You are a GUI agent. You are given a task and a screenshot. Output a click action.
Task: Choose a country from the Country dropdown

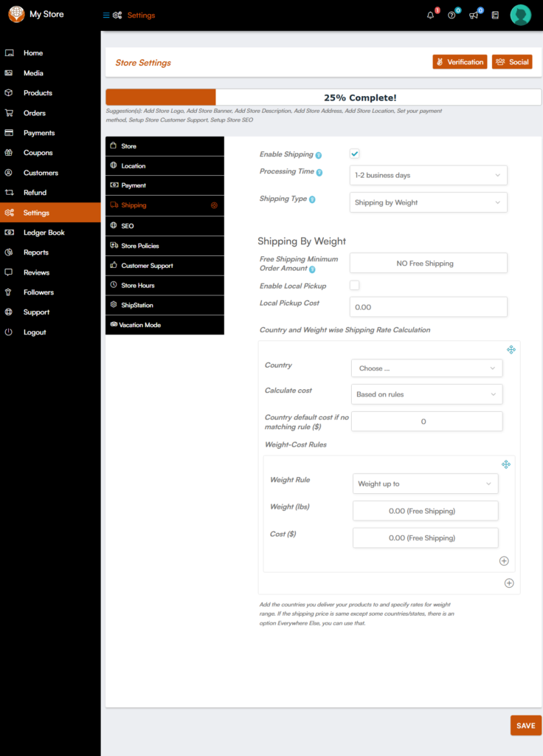pyautogui.click(x=427, y=368)
